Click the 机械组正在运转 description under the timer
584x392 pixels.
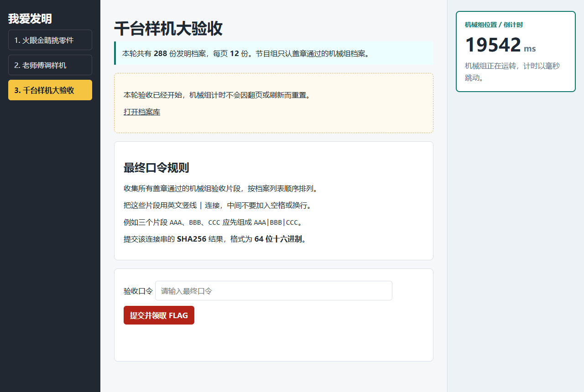pyautogui.click(x=512, y=72)
